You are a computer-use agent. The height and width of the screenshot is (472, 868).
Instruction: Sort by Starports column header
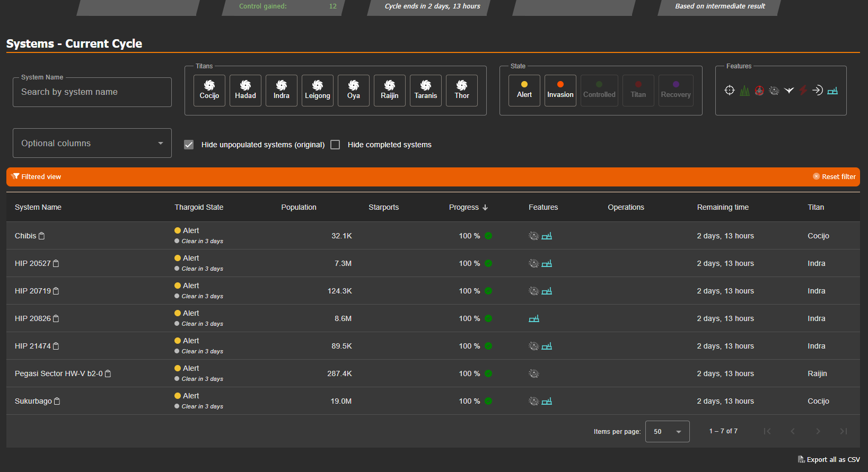click(383, 207)
